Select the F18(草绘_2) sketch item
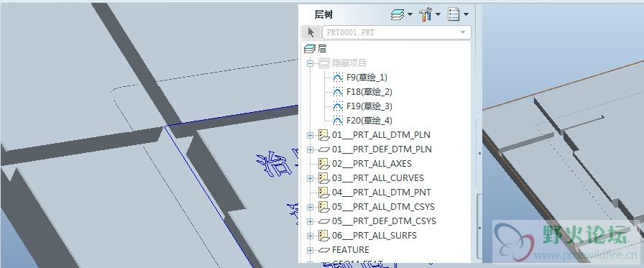Image resolution: width=644 pixels, height=268 pixels. (x=364, y=92)
